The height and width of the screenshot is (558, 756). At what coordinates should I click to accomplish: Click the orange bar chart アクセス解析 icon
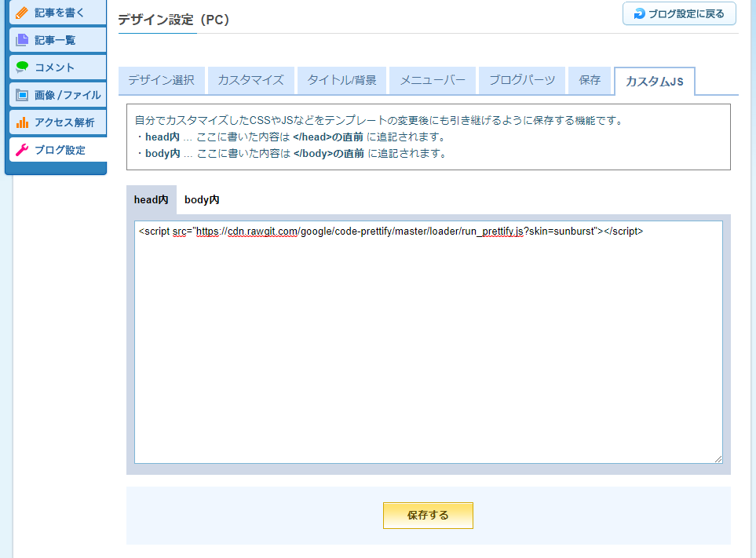(22, 122)
